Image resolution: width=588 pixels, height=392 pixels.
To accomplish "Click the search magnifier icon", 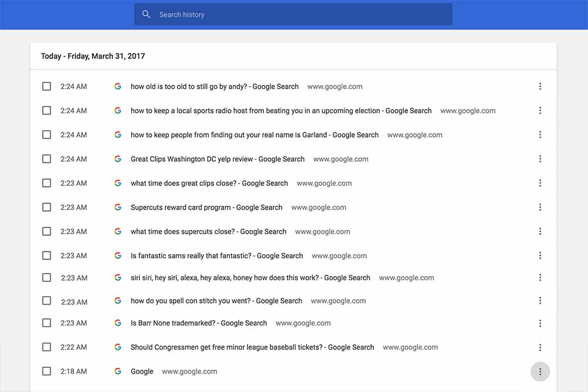I will click(146, 14).
